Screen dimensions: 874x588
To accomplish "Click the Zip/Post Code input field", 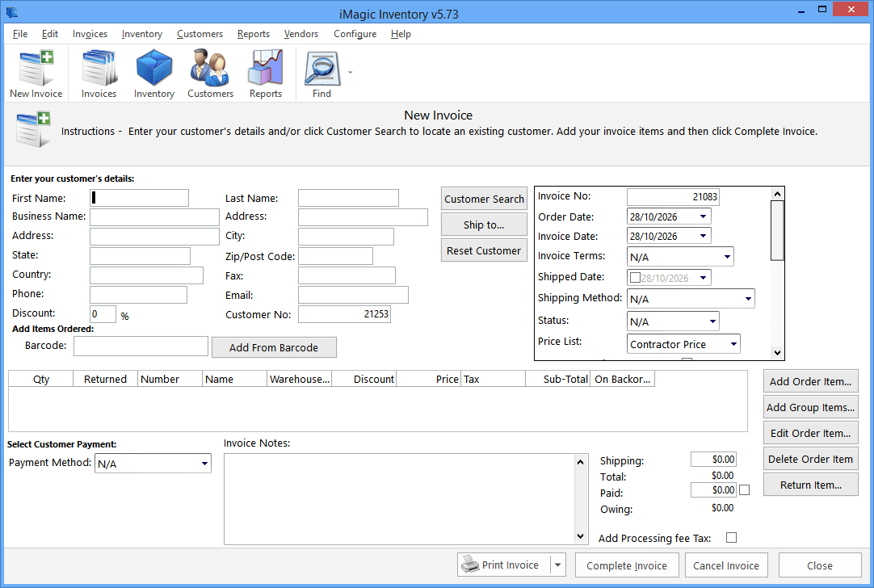I will (335, 256).
